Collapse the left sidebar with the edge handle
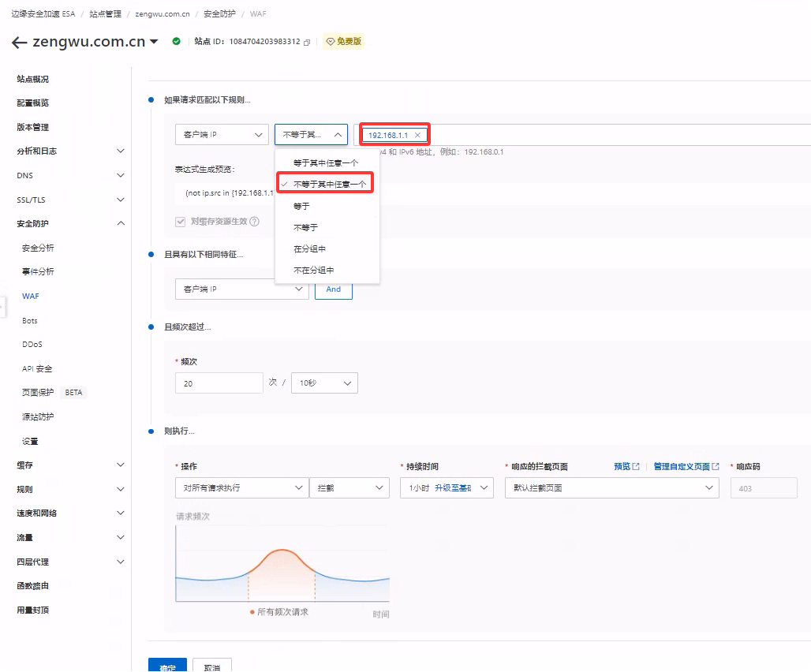This screenshot has height=672, width=811. pos(2,308)
